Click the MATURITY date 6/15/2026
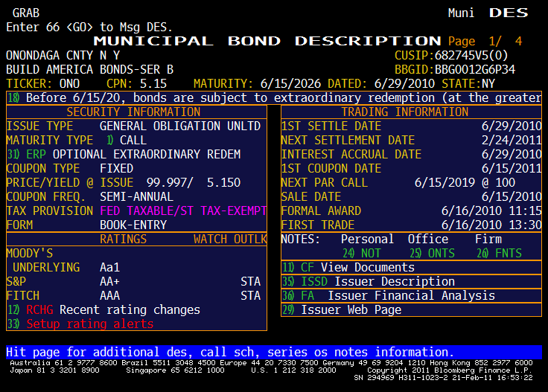The height and width of the screenshot is (392, 548). tap(290, 83)
